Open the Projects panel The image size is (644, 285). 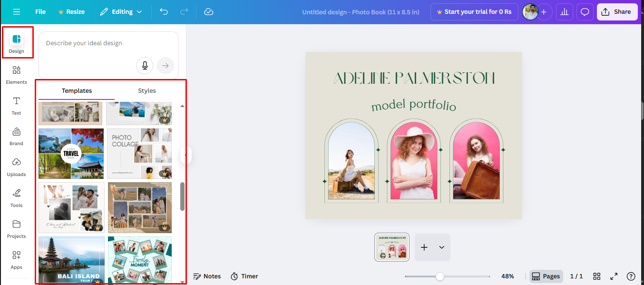16,229
